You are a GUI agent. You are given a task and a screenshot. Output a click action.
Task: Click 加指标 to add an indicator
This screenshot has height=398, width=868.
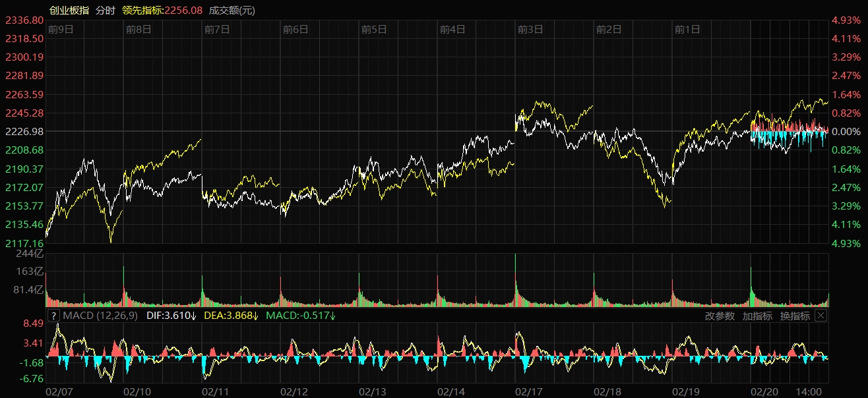(x=757, y=316)
